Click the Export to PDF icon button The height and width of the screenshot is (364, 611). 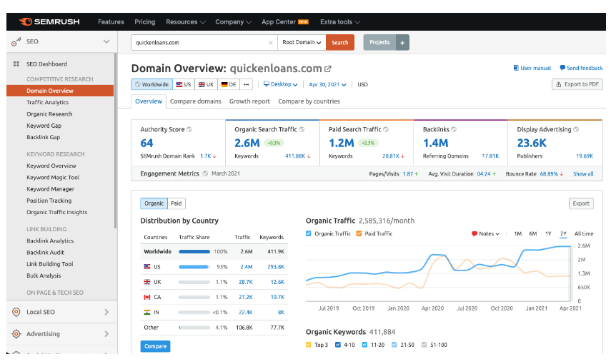577,84
